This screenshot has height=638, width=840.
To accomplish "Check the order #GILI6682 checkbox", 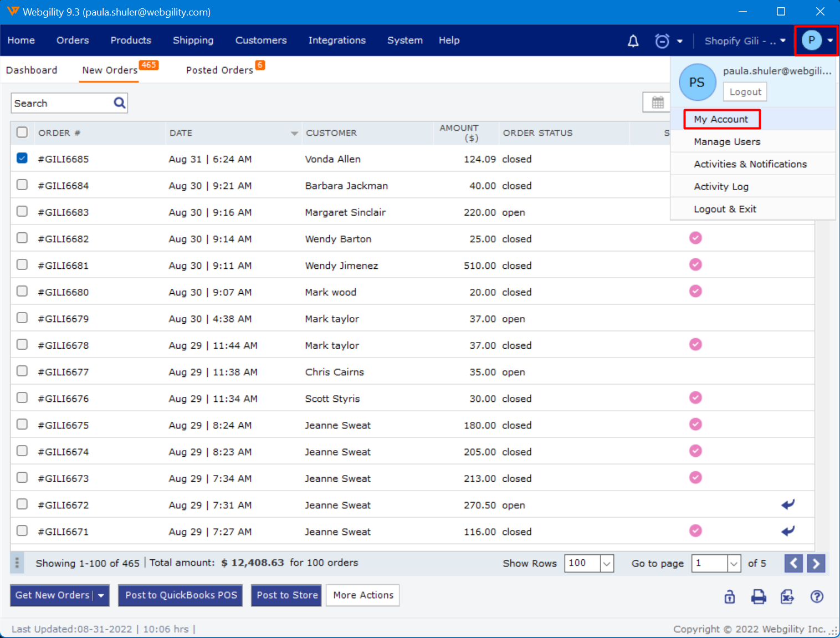I will [22, 238].
